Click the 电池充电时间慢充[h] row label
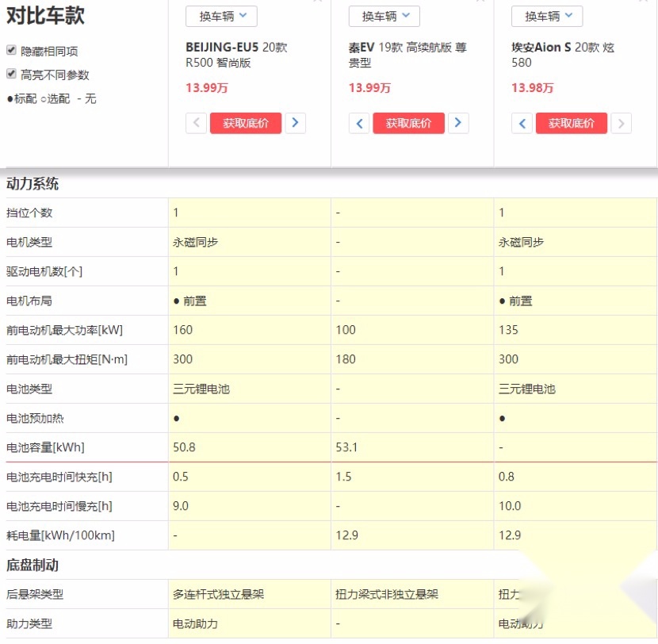Screen dimensions: 658x644 [59, 506]
